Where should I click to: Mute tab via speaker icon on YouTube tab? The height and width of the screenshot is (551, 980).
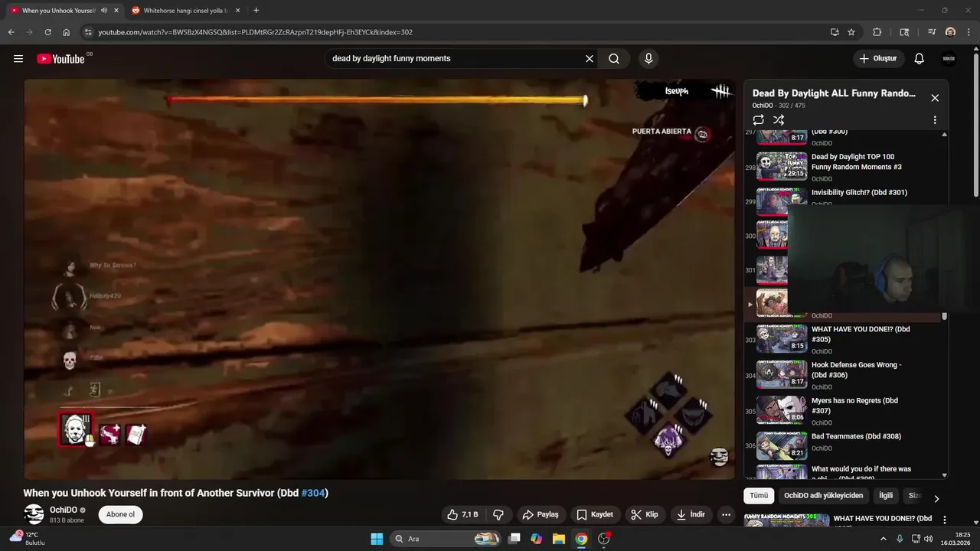coord(104,11)
